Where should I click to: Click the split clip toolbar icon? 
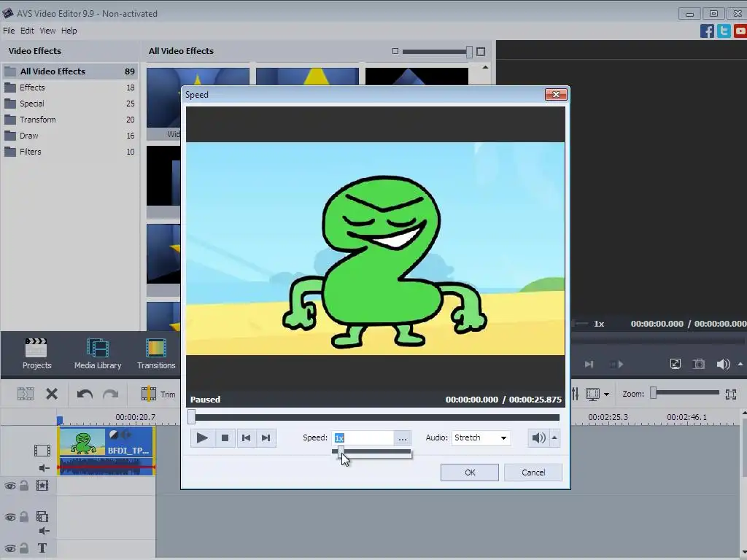pyautogui.click(x=26, y=394)
